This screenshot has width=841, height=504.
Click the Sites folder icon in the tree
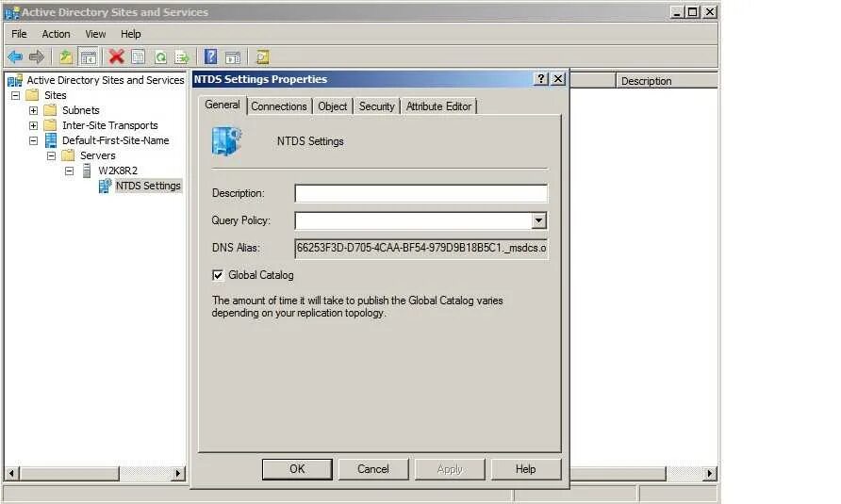click(33, 95)
